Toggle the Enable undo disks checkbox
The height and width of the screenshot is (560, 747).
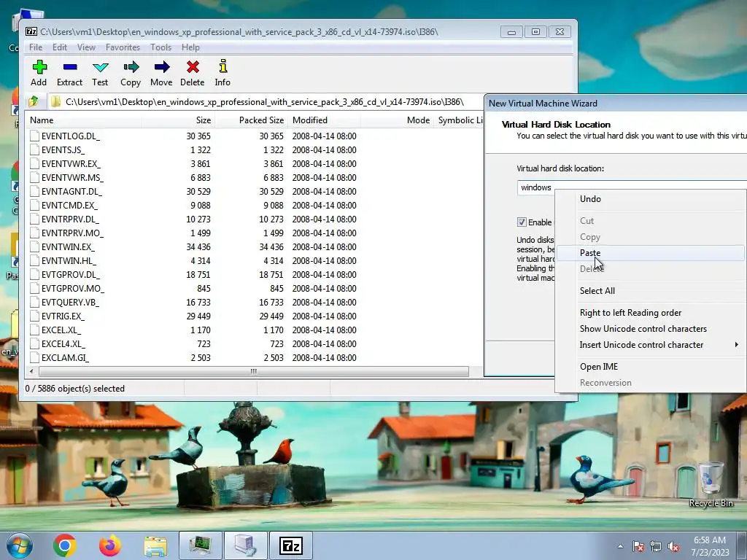pyautogui.click(x=522, y=222)
